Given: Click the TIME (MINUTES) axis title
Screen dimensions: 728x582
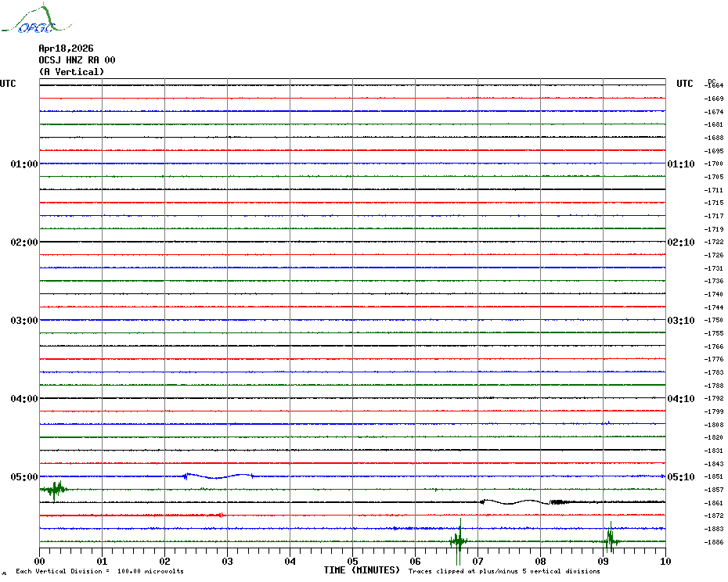Looking at the screenshot, I should point(362,570).
